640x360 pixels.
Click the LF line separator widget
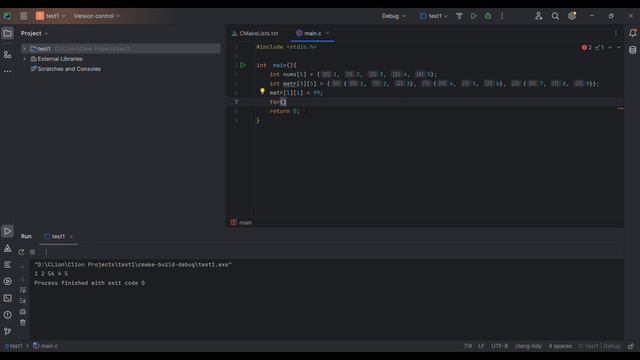coord(481,346)
